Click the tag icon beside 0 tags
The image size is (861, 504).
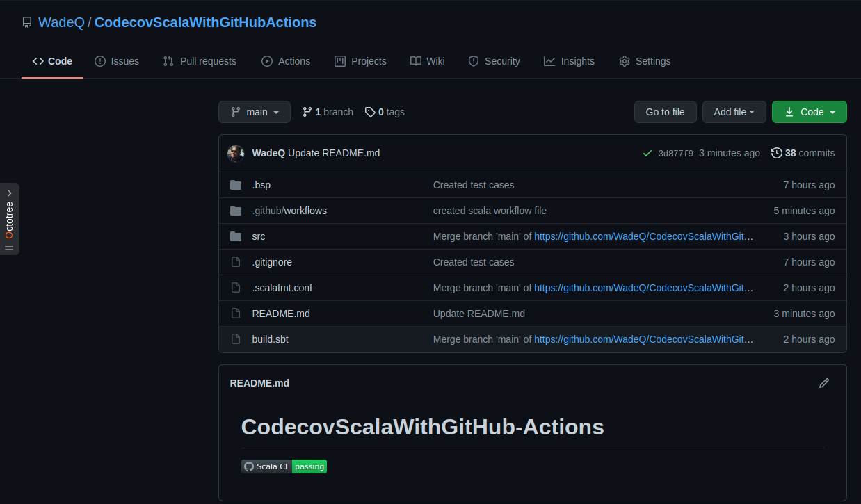(x=370, y=112)
